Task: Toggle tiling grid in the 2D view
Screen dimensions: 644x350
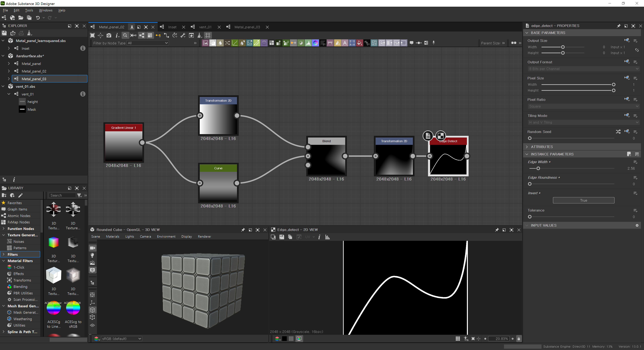Action: [x=458, y=339]
